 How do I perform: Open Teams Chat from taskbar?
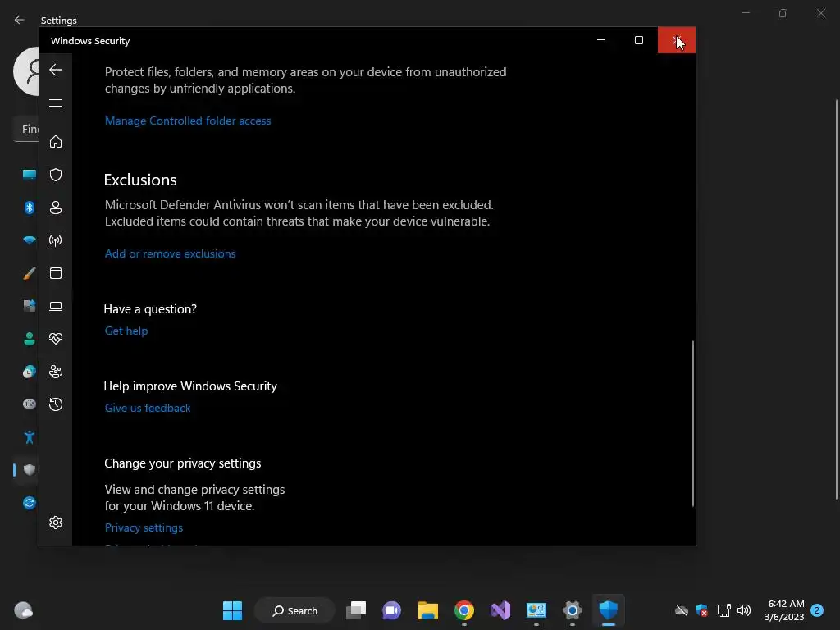coord(391,610)
